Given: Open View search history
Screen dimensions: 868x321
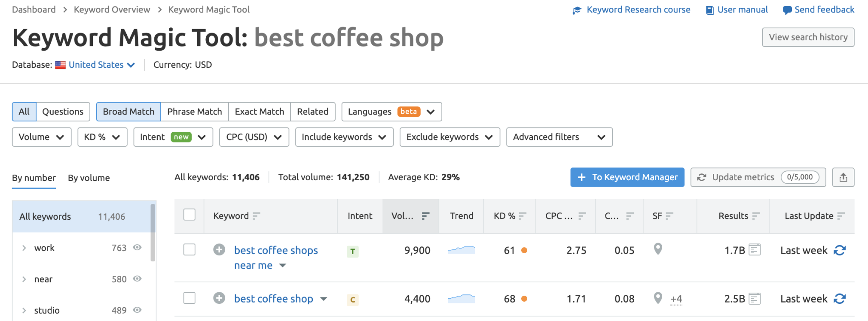Looking at the screenshot, I should click(808, 37).
